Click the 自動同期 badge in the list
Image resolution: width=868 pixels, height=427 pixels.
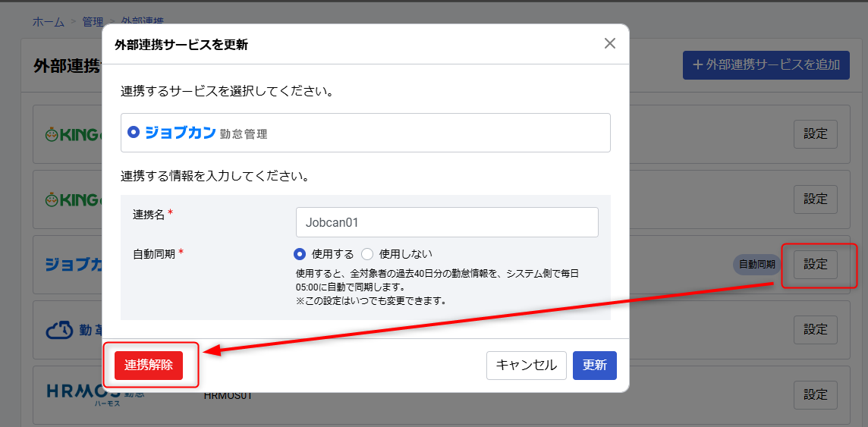(x=757, y=265)
